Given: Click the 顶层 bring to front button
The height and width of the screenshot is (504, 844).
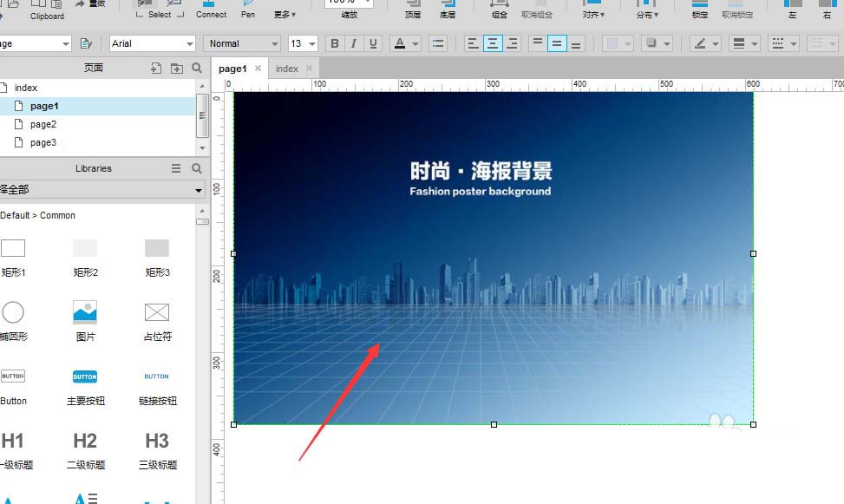Looking at the screenshot, I should (413, 10).
